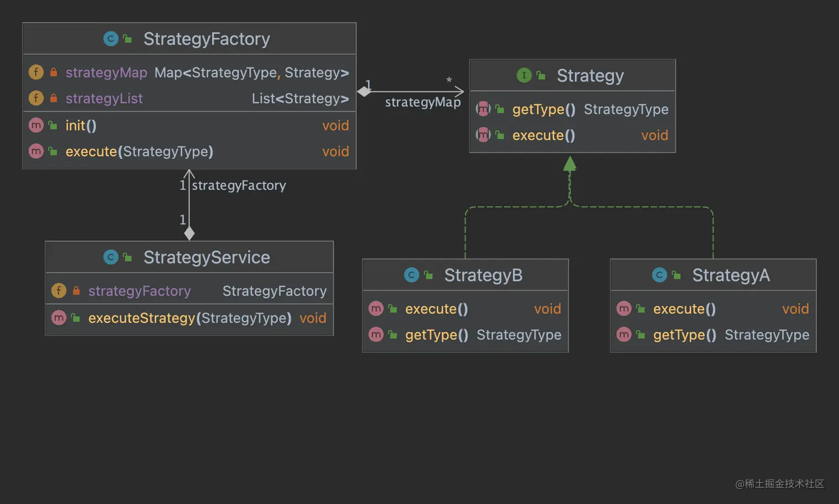Click the green implementation arrowhead below Strategy
The width and height of the screenshot is (839, 504).
point(570,164)
